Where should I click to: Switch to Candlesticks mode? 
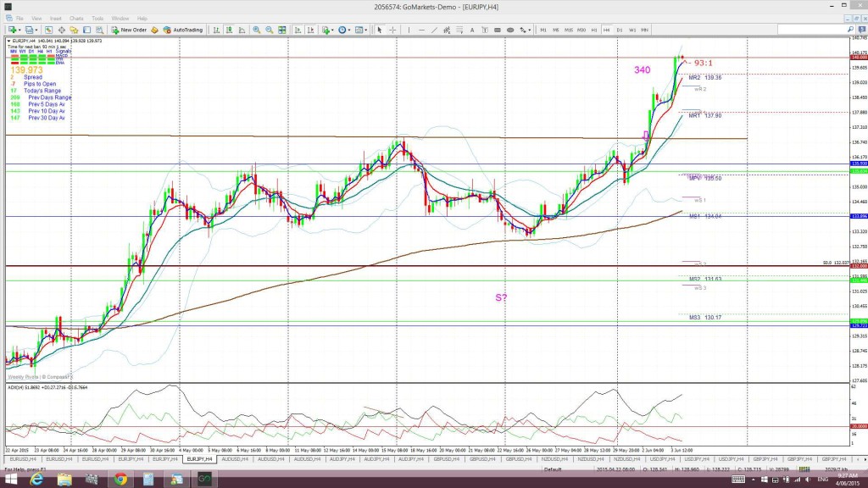tap(229, 30)
